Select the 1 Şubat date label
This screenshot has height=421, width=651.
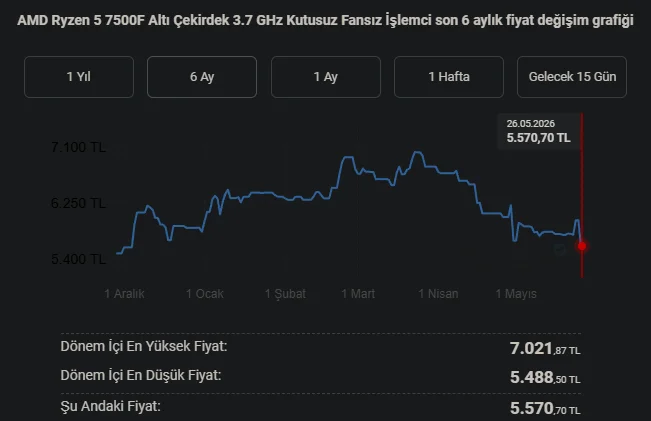tap(285, 294)
